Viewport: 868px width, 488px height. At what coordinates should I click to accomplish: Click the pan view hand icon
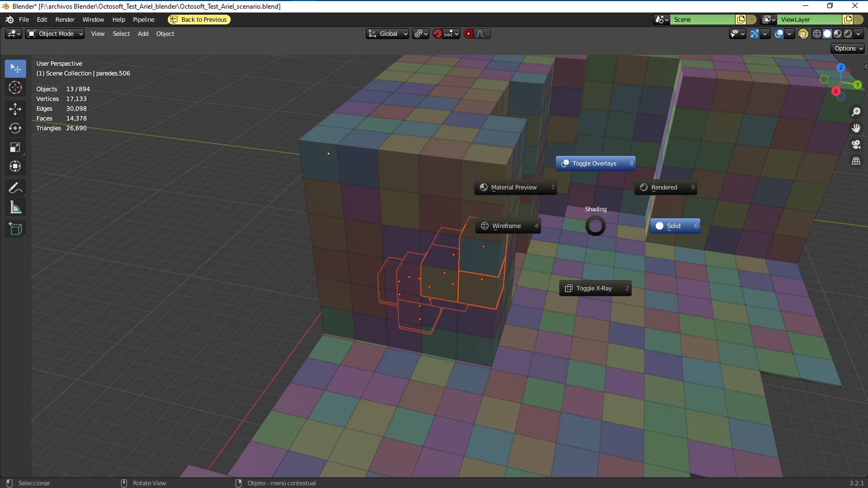coord(856,128)
